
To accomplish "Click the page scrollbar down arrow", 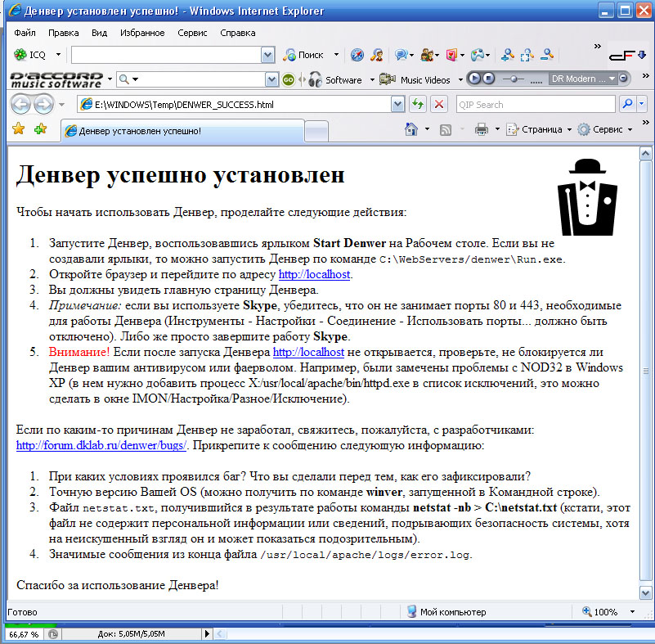I will [645, 592].
